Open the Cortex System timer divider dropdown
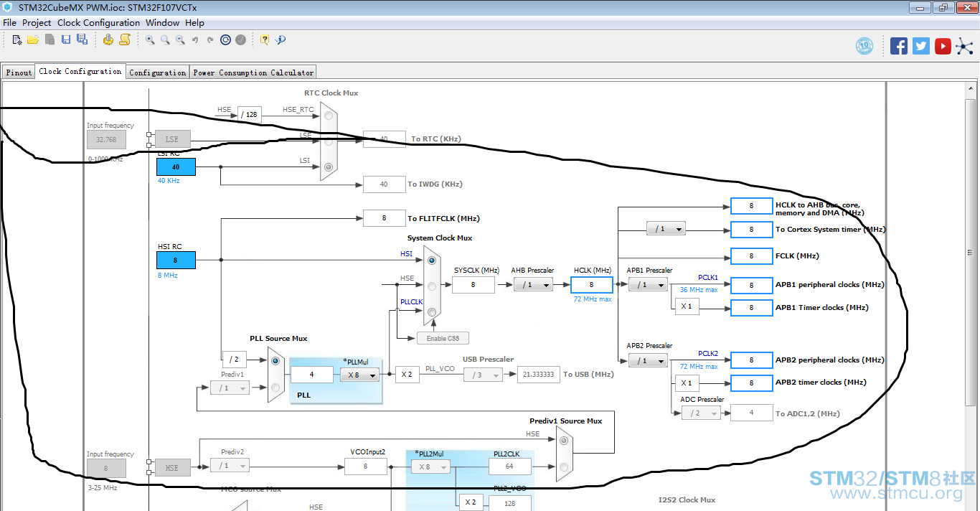 pyautogui.click(x=666, y=229)
